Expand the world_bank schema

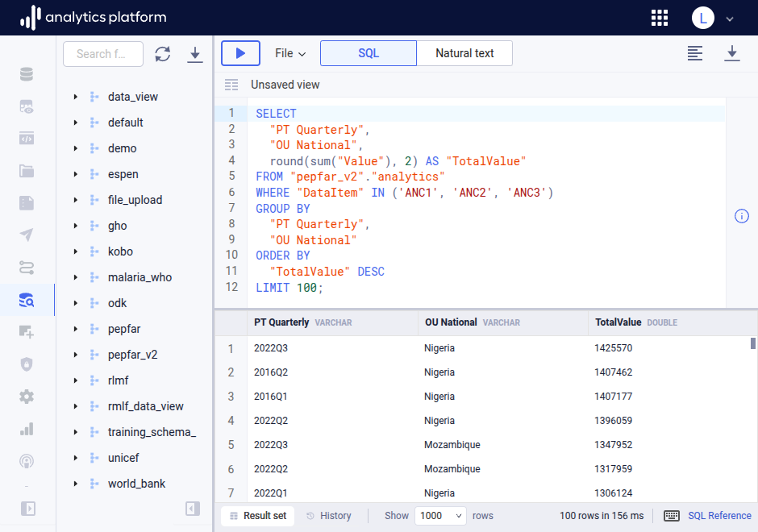(x=76, y=484)
